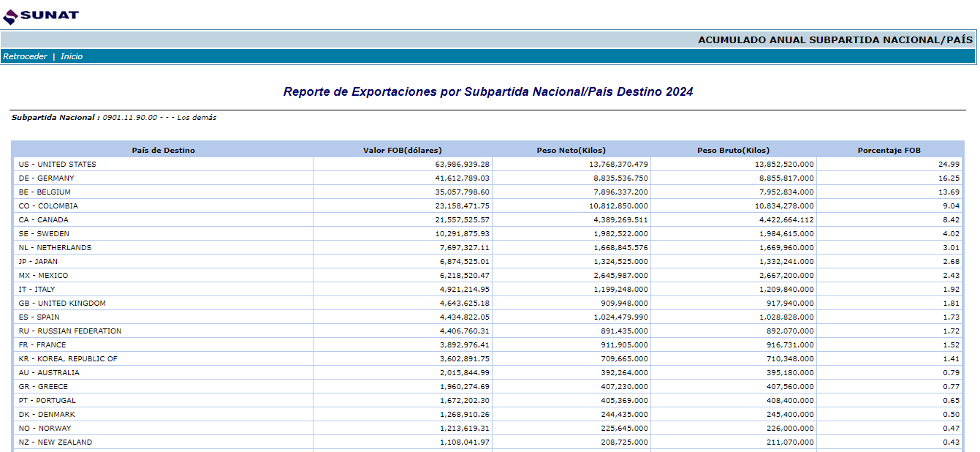Click the Porcentaje FOB column header

click(889, 151)
